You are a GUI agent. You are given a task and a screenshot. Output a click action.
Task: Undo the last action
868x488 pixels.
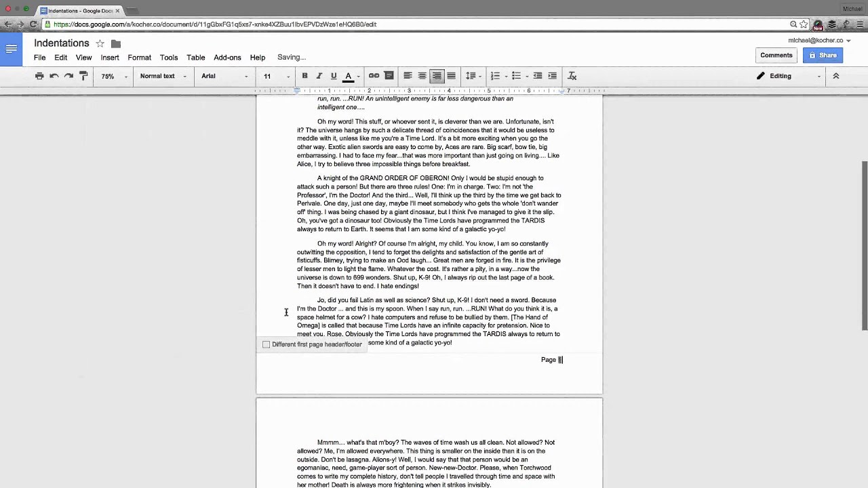(x=54, y=76)
